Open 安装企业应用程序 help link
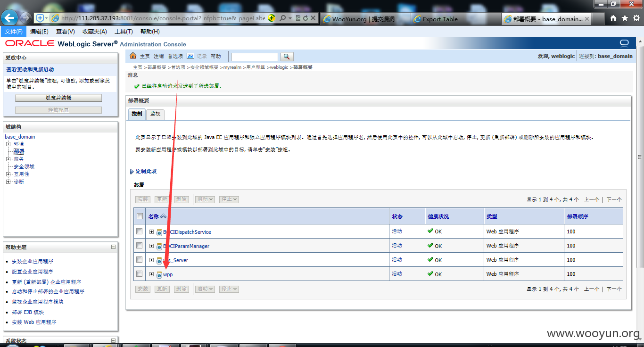 33,261
